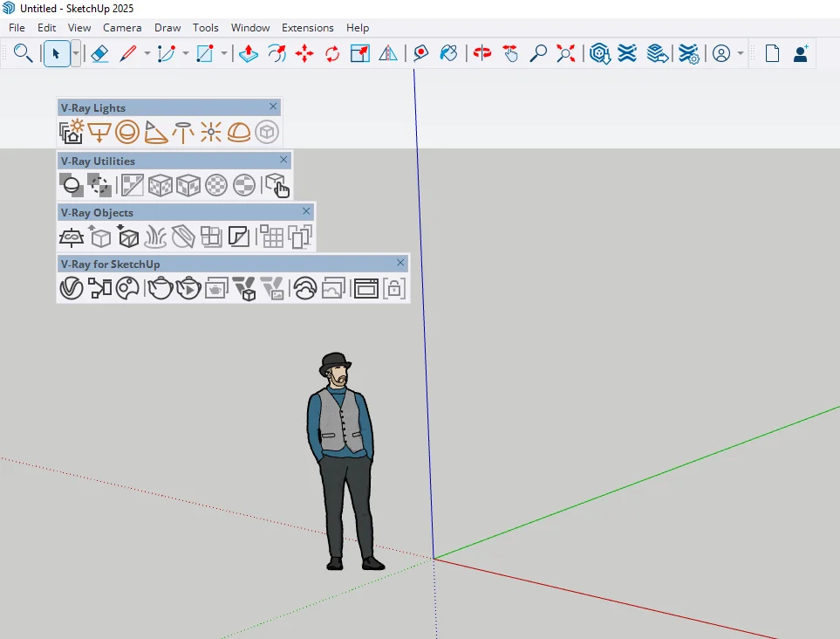The height and width of the screenshot is (639, 840).
Task: Toggle hiding of V-Ray widgets
Action: pos(99,185)
